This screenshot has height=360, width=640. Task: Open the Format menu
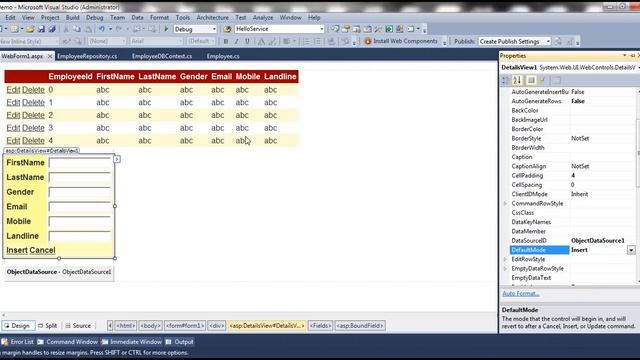159,18
